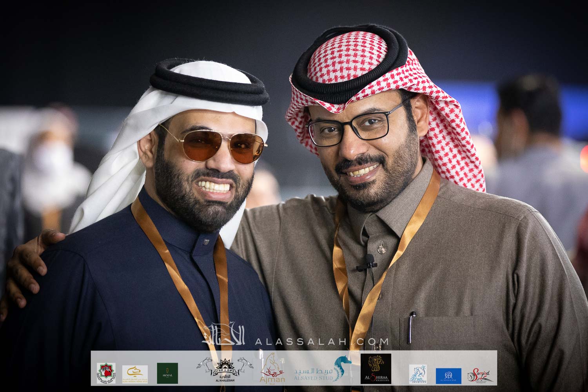Screen dimensions: 588x392
Task: Click the Arabic calligraphy watermark logo
Action: click(x=224, y=334)
